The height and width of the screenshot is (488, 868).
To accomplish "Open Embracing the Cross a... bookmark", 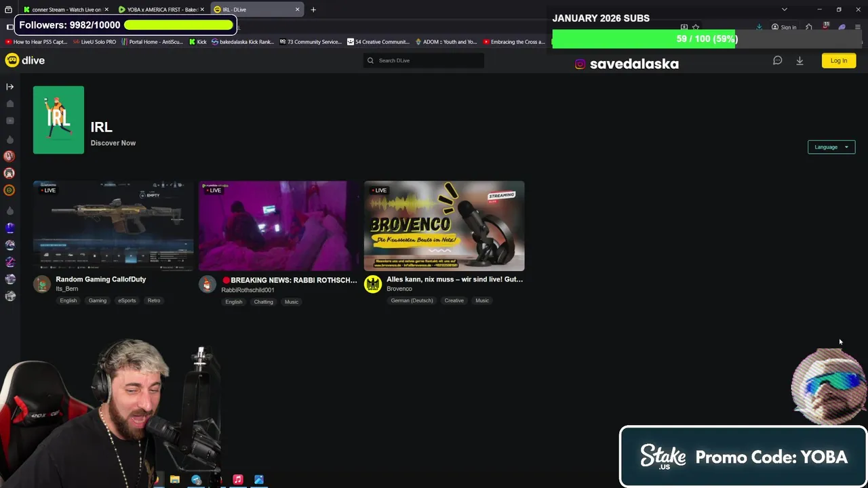I will (514, 42).
